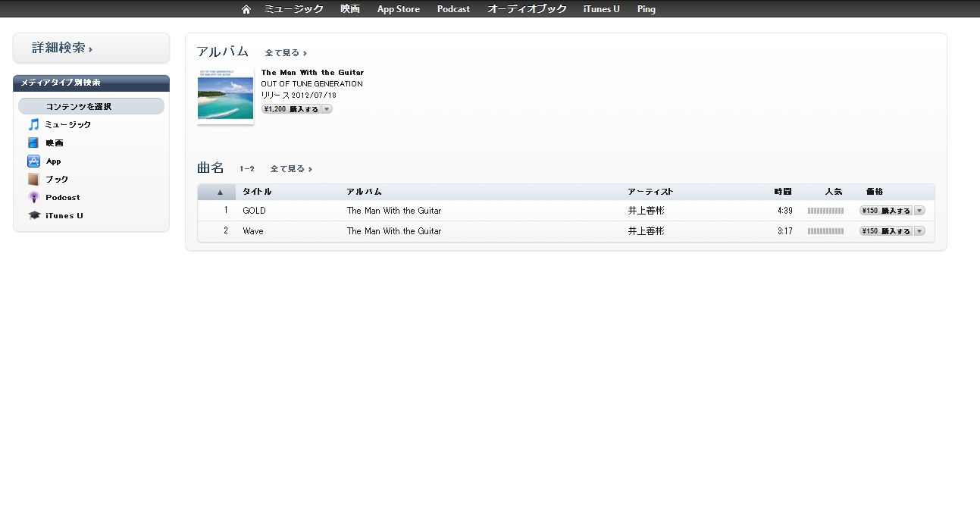Image resolution: width=980 pixels, height=523 pixels.
Task: Click album name in Wave row
Action: (x=394, y=231)
